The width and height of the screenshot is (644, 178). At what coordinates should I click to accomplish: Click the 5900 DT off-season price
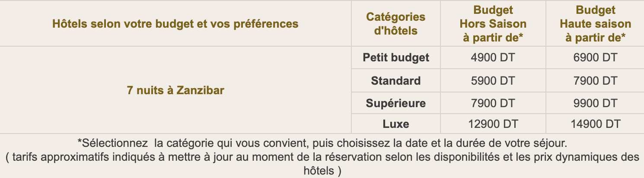[493, 80]
